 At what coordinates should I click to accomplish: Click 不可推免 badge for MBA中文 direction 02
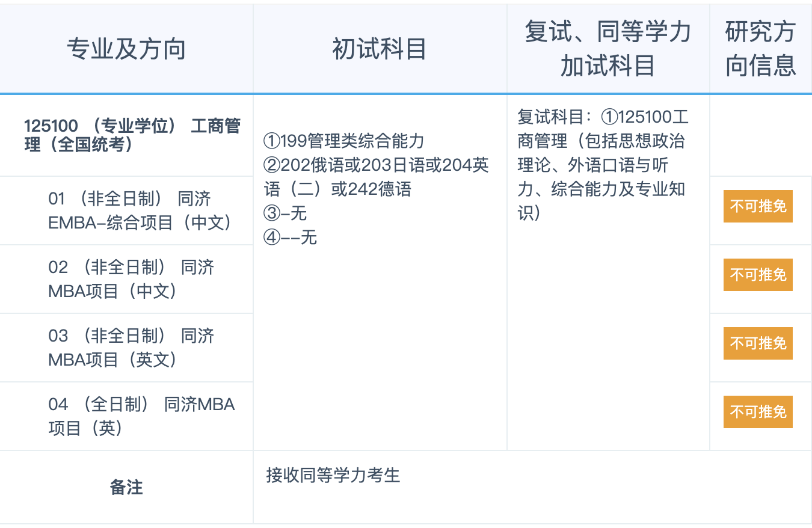pyautogui.click(x=758, y=275)
